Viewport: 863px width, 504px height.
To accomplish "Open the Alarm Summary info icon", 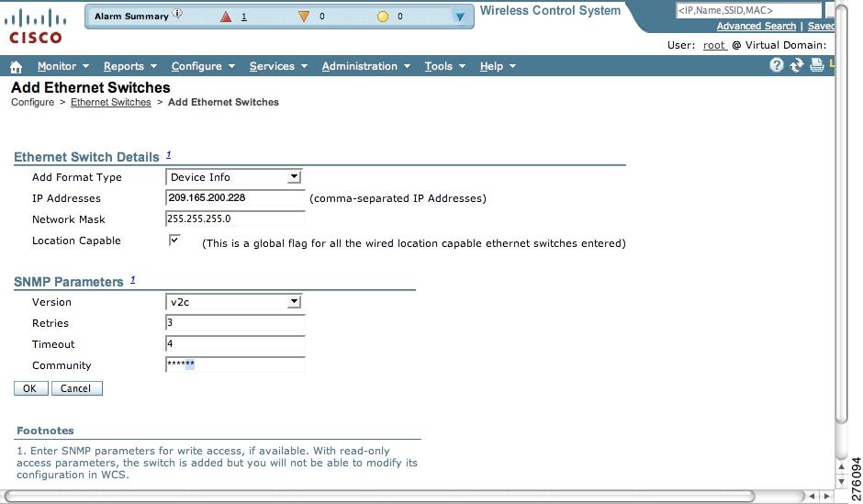I will [177, 13].
